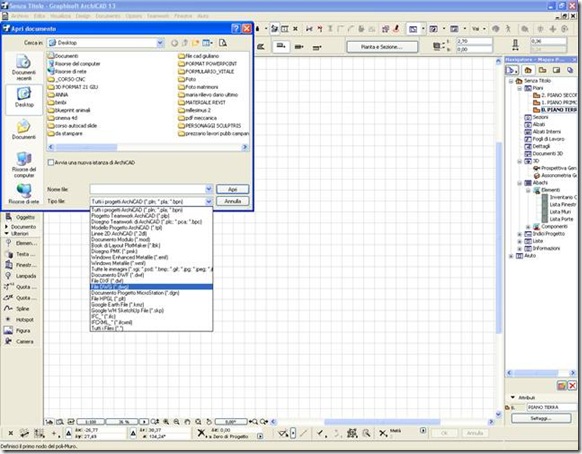Open the Cerca in Desktop dropdown
Image resolution: width=582 pixels, height=454 pixels.
click(x=160, y=43)
